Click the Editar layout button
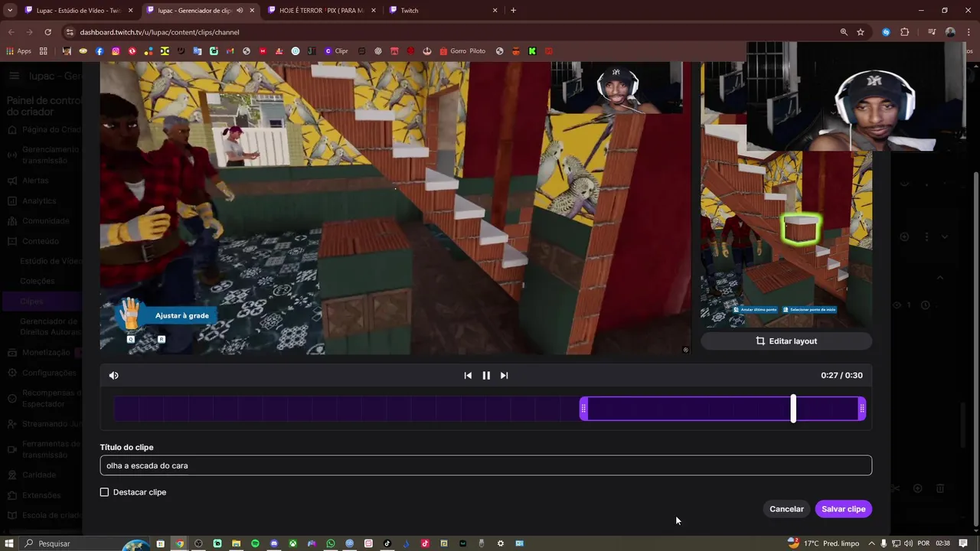This screenshot has width=980, height=551. click(x=786, y=341)
